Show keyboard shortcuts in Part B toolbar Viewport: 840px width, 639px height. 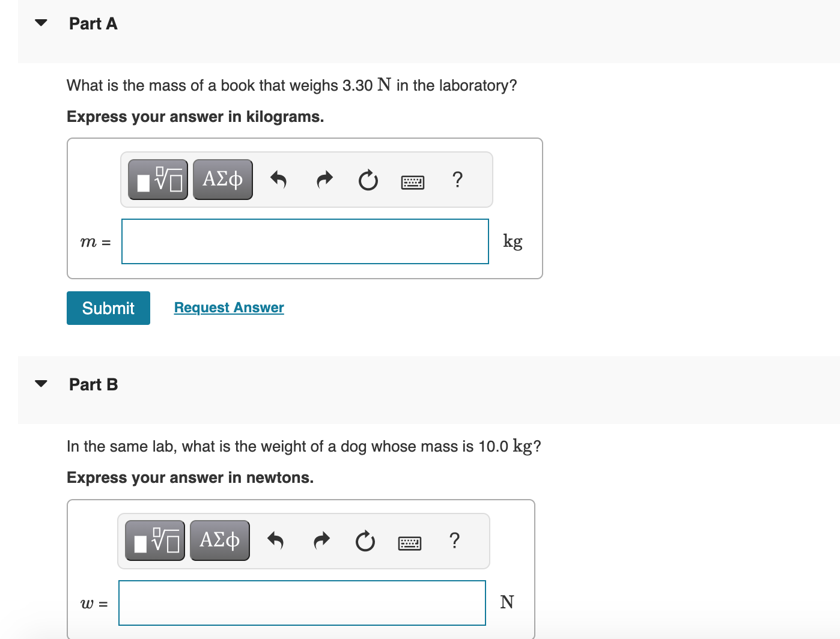click(x=410, y=544)
